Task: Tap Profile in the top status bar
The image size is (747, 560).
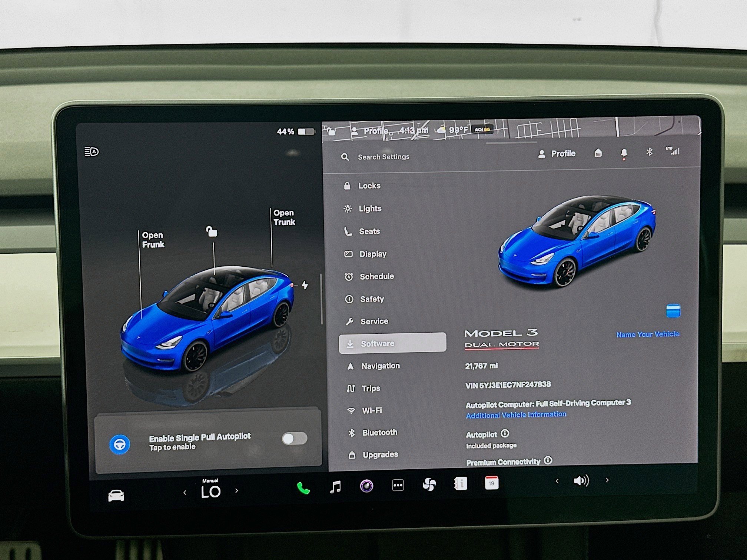Action: 370,131
